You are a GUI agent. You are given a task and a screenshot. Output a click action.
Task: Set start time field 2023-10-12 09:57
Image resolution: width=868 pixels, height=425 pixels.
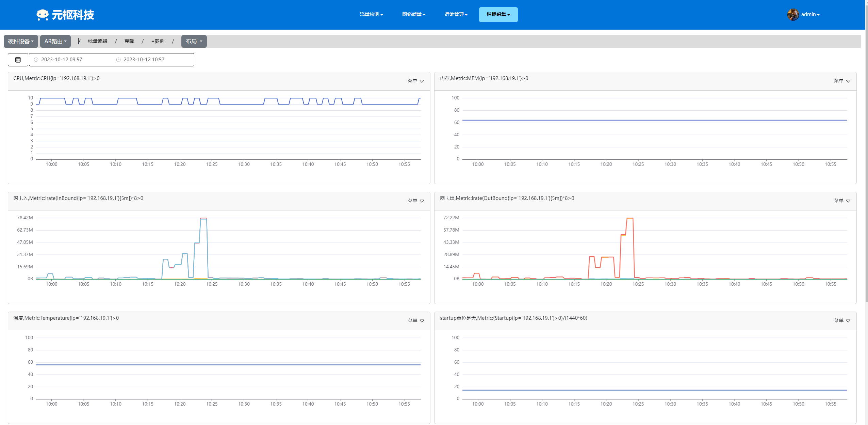62,60
